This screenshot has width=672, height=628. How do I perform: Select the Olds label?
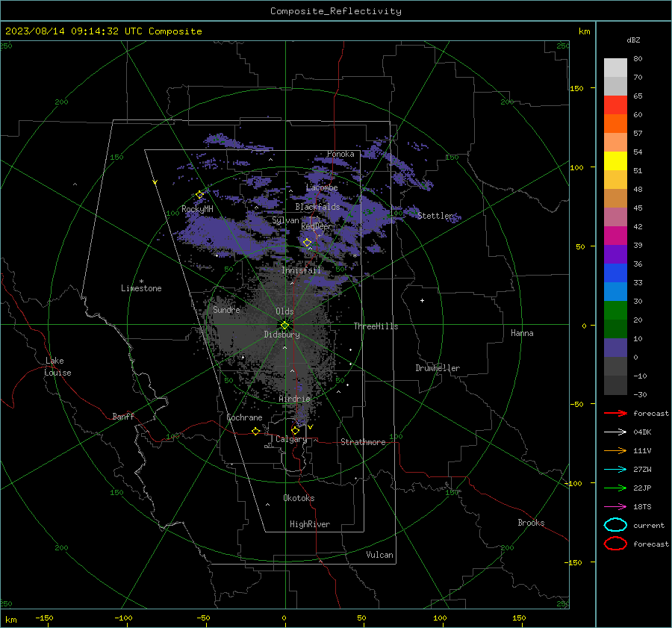[x=284, y=311]
